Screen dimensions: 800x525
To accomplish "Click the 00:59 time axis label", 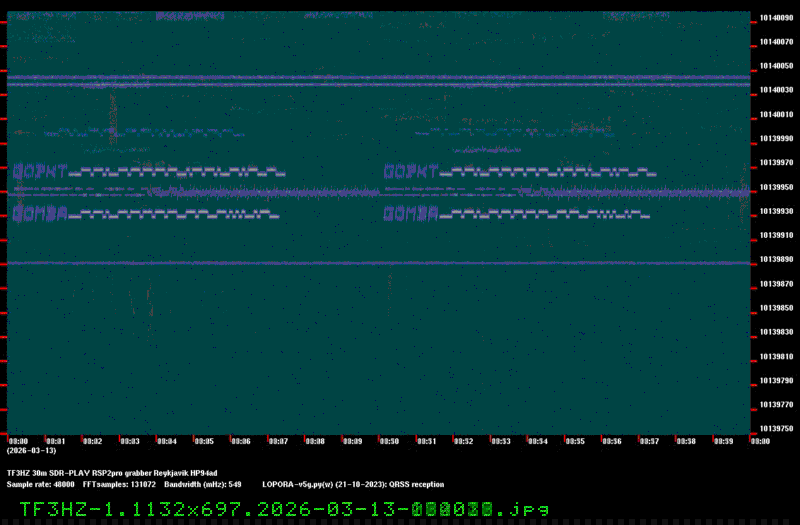I will tap(723, 441).
